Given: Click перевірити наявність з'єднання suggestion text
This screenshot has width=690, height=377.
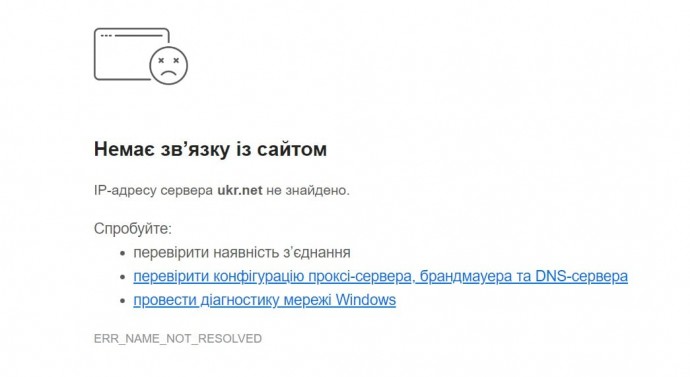Looking at the screenshot, I should [x=242, y=253].
